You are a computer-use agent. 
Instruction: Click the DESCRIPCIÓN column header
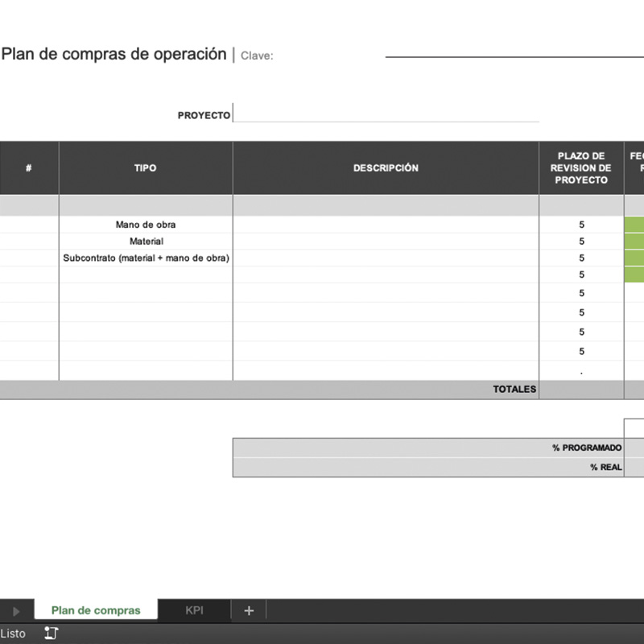tap(386, 168)
